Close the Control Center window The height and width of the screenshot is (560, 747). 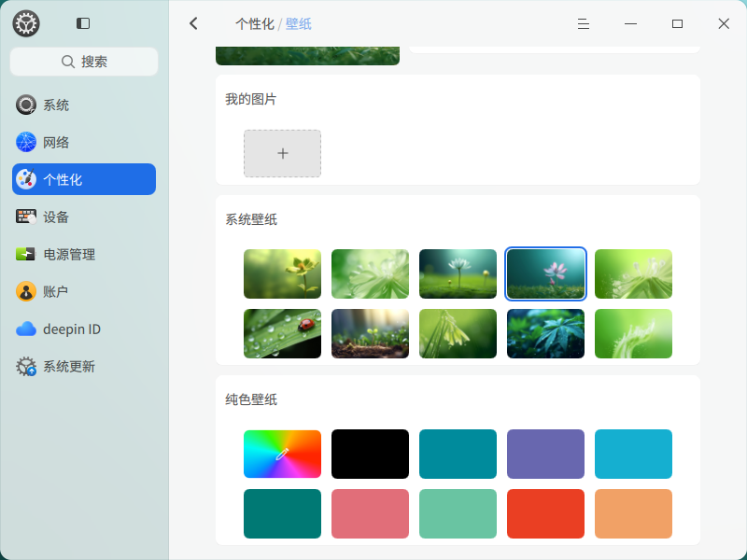click(724, 24)
